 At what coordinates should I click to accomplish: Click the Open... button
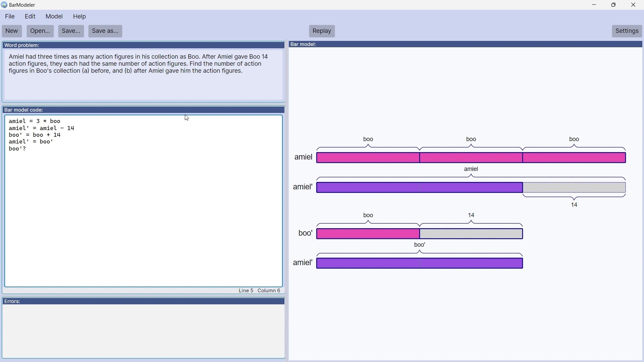tap(40, 31)
